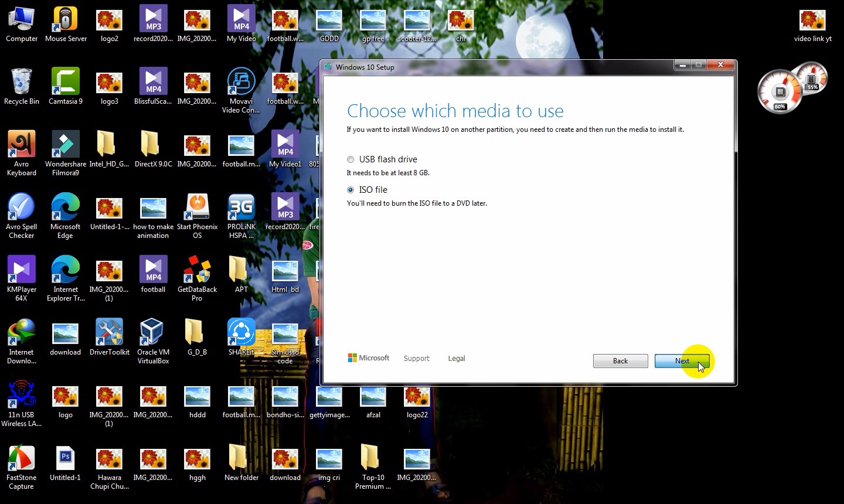Click the Microsoft logo in setup dialog
Image resolution: width=844 pixels, height=504 pixels.
369,357
